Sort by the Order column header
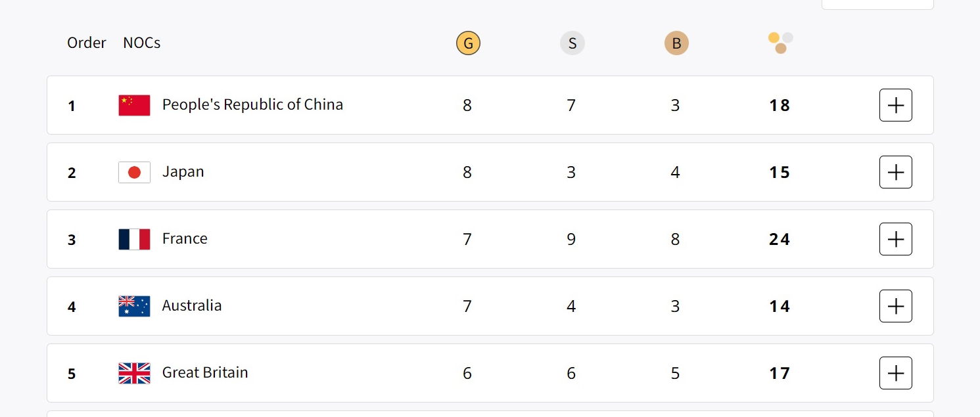The width and height of the screenshot is (980, 417). [86, 43]
